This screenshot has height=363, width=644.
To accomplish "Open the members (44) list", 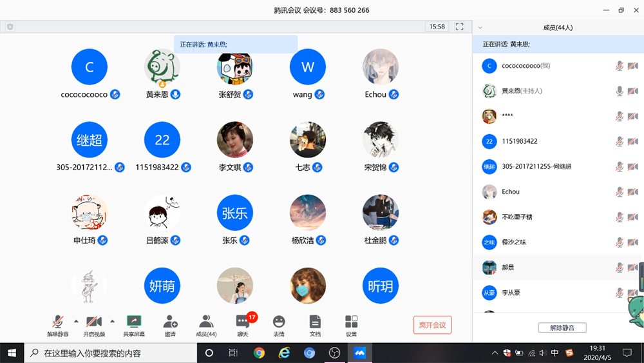I will (206, 326).
